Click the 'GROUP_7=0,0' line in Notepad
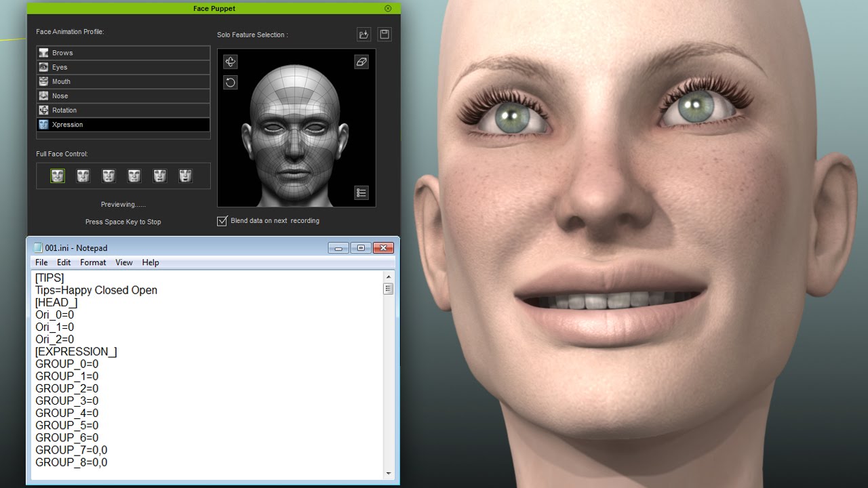The height and width of the screenshot is (488, 868). tap(71, 449)
